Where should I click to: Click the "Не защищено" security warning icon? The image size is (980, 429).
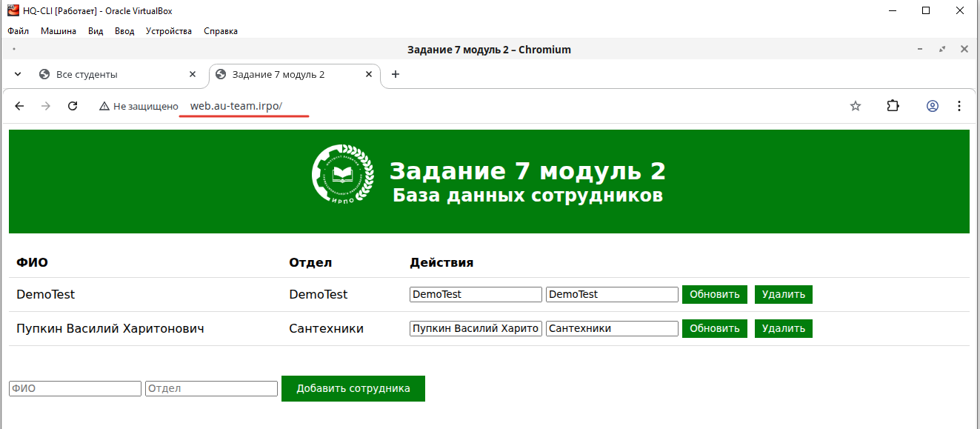[x=104, y=106]
